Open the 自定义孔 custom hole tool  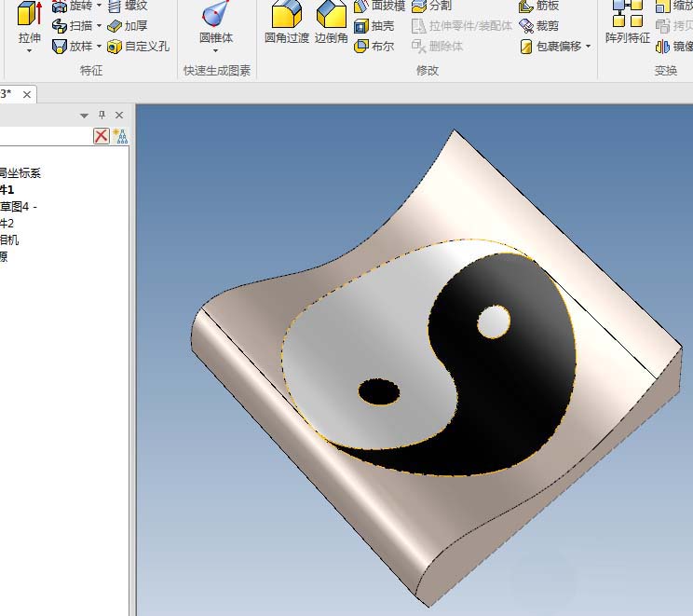138,46
